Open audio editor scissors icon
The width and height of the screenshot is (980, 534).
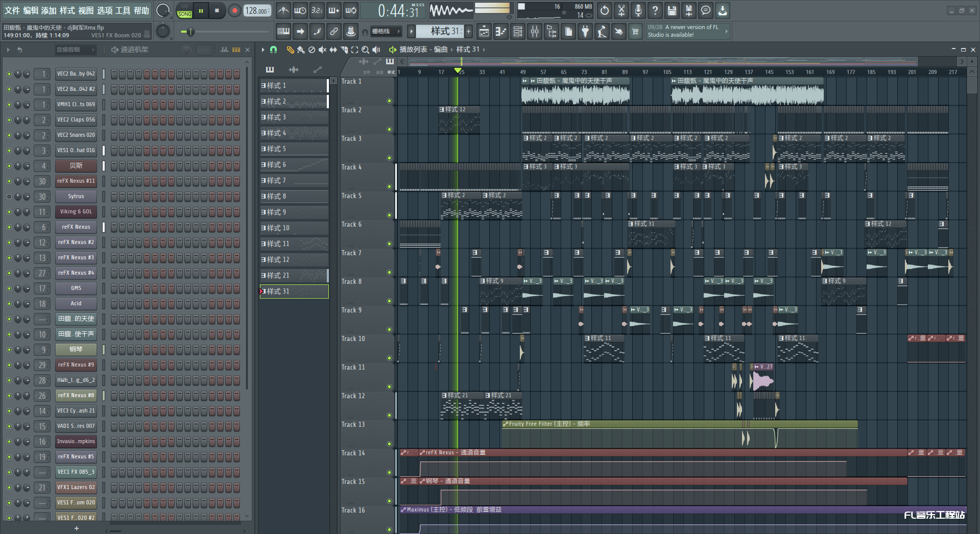(x=621, y=10)
